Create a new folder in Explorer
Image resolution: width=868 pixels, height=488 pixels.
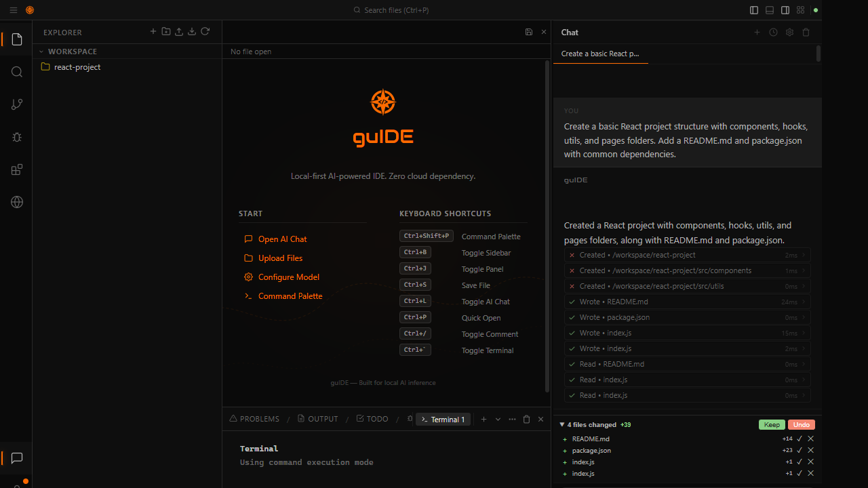point(166,32)
